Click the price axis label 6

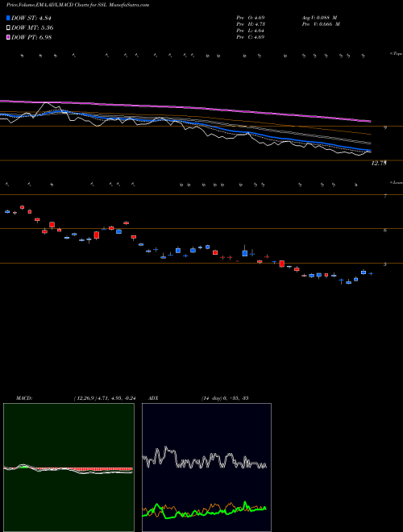pyautogui.click(x=385, y=230)
